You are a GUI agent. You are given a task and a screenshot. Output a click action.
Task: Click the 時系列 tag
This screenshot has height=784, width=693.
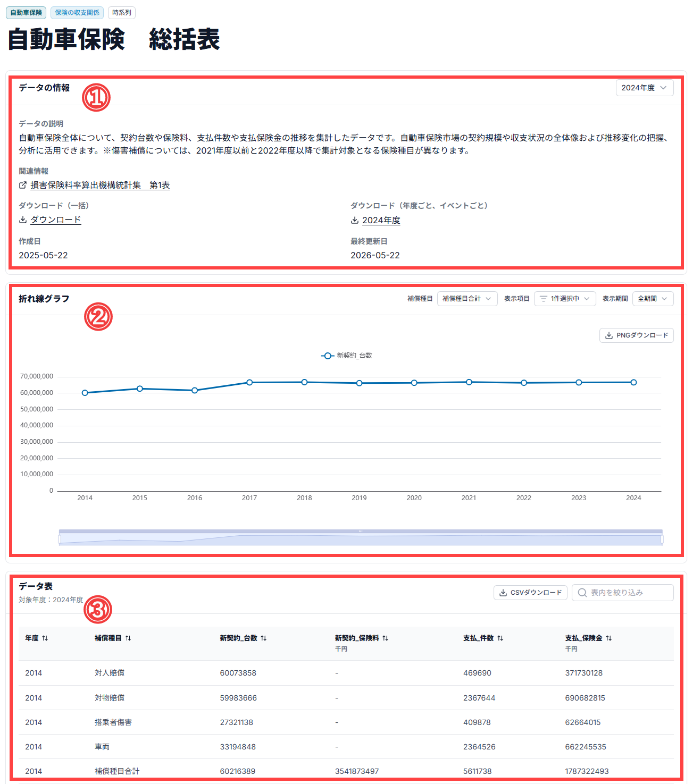[x=122, y=13]
